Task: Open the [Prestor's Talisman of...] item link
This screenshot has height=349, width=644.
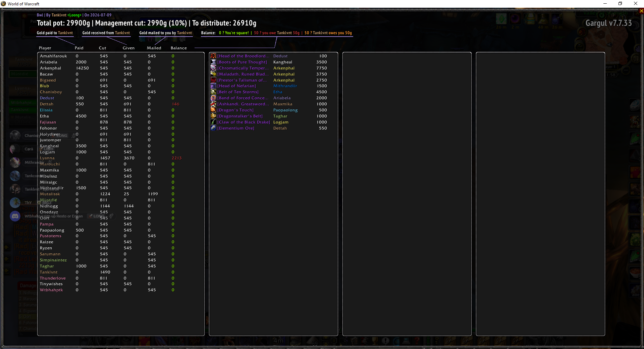Action: point(243,80)
